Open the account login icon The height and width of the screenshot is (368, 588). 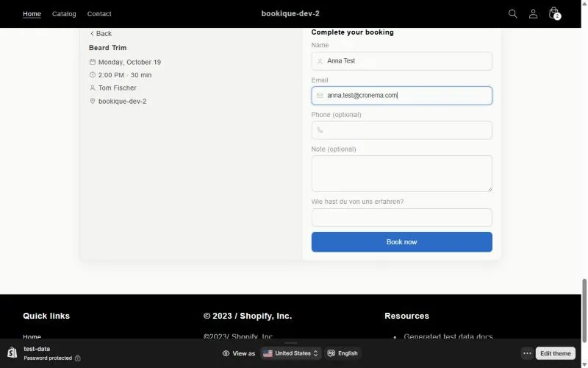point(533,14)
